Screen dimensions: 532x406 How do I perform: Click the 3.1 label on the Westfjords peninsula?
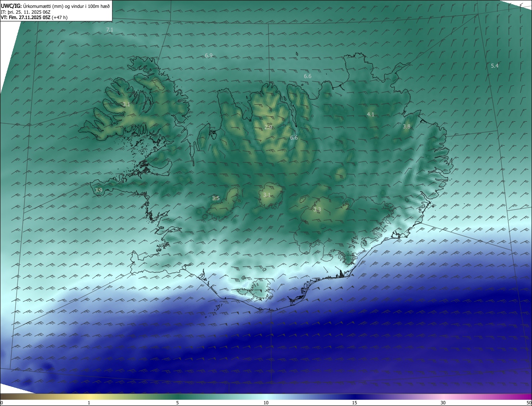pos(126,105)
